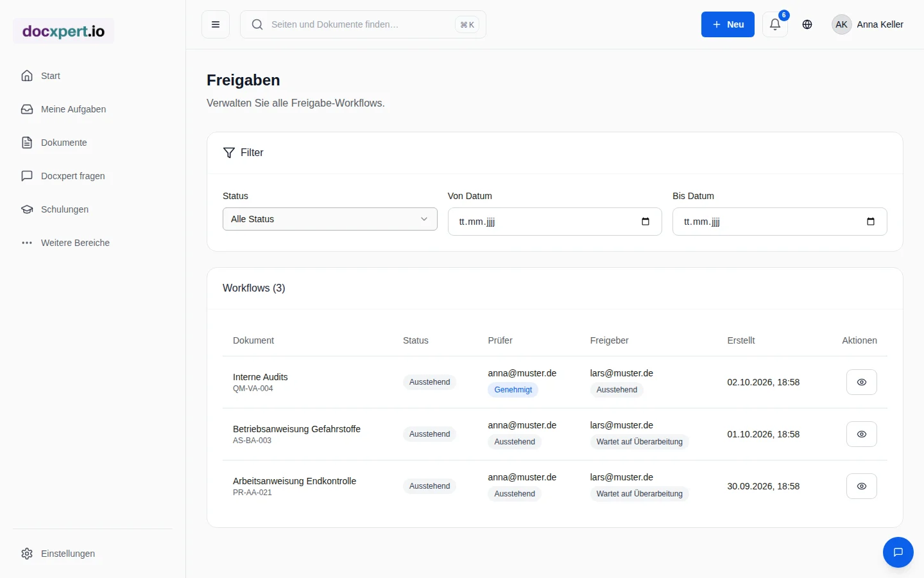Click the Von Datum date input
Screen dimensions: 924x578
click(x=554, y=222)
